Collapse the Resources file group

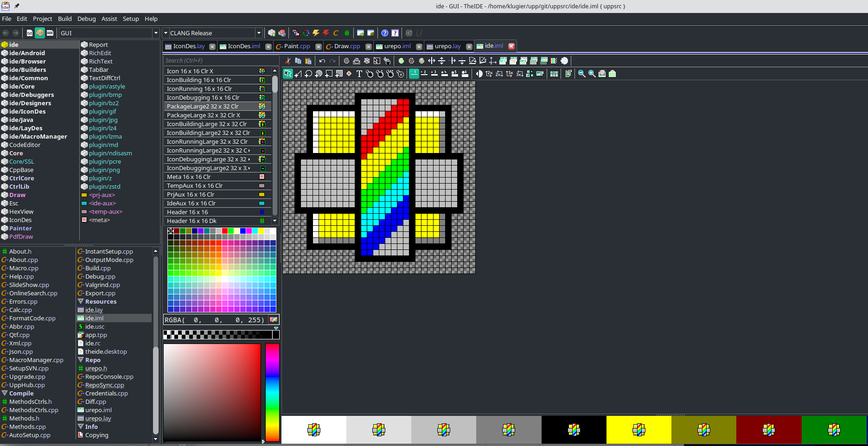click(x=81, y=301)
